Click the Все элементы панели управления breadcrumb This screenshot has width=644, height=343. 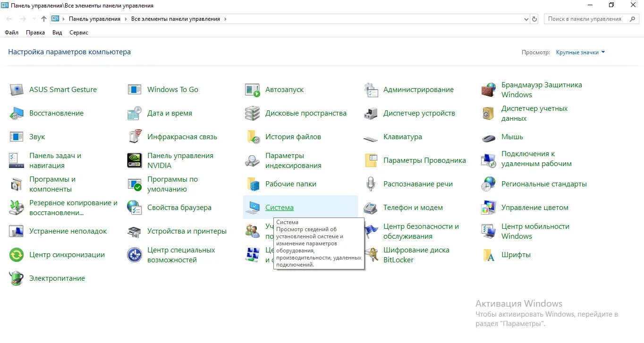(x=176, y=19)
